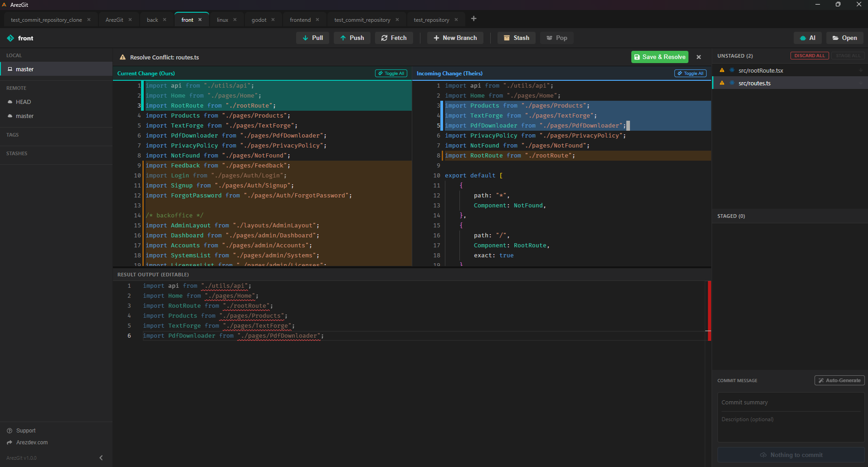Enable Toggle All for Current Change
Screen dimensions: 868x467
point(391,73)
